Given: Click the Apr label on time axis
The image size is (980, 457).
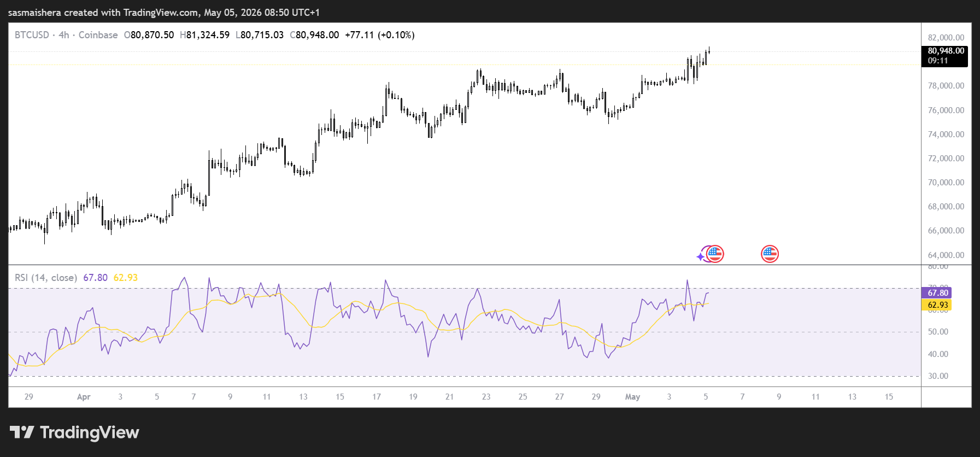Looking at the screenshot, I should click(84, 397).
